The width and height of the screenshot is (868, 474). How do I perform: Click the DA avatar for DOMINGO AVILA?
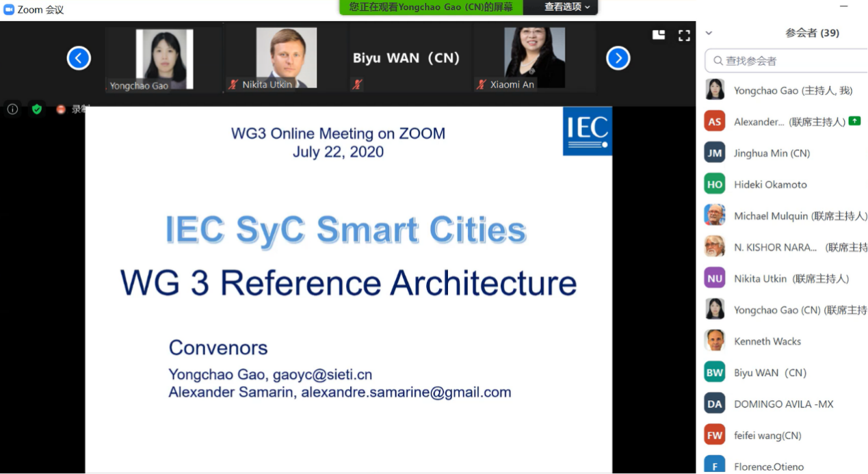point(715,404)
